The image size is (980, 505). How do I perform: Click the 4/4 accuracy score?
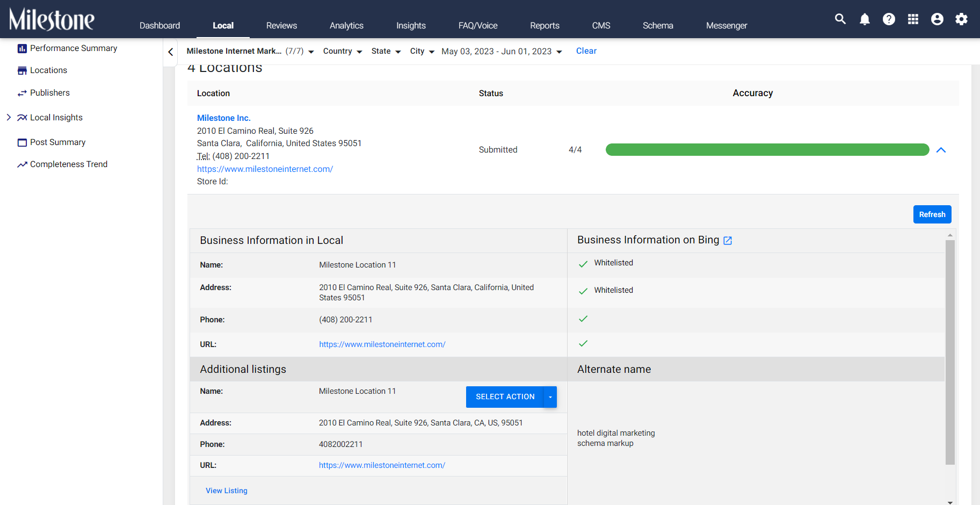575,150
